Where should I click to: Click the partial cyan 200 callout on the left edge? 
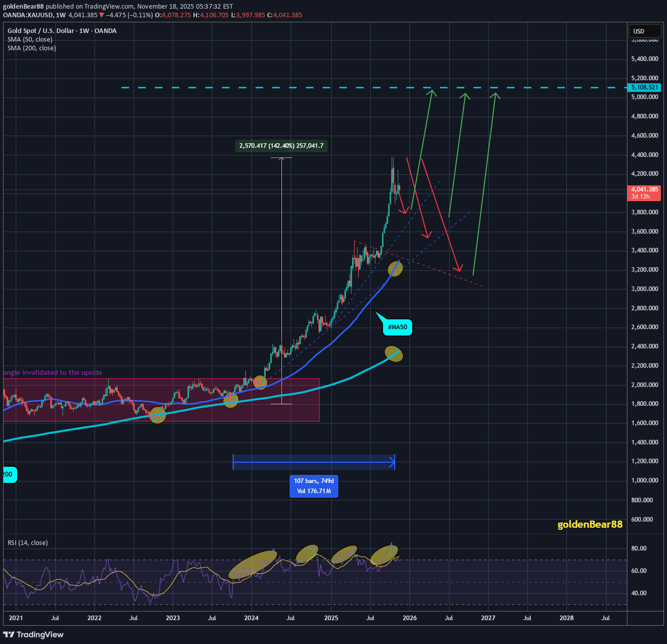(x=9, y=474)
